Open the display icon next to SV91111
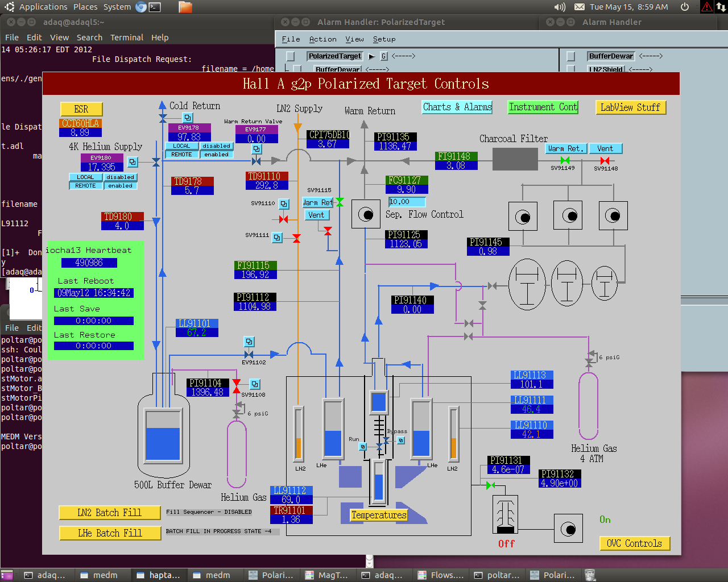 point(277,238)
